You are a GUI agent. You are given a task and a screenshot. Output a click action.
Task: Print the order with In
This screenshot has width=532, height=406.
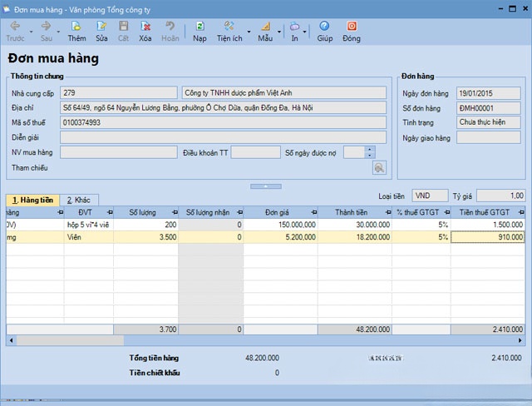point(294,31)
